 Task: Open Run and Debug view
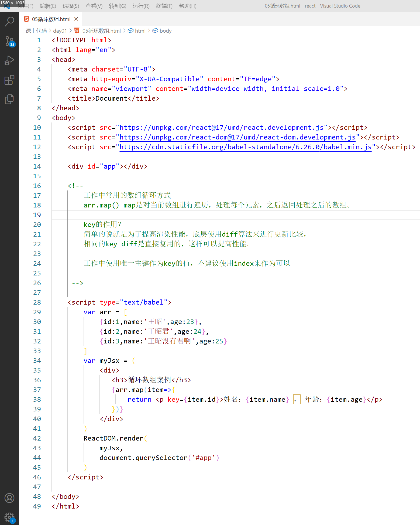point(9,60)
